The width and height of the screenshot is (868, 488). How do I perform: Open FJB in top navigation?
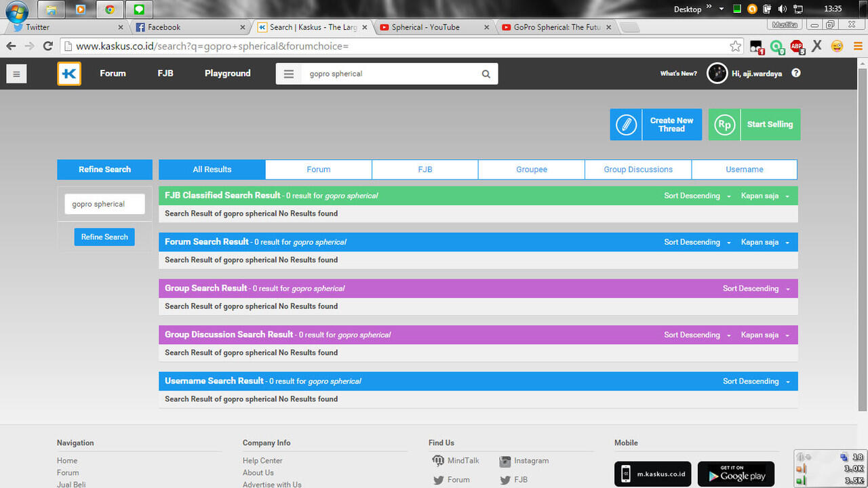tap(165, 73)
